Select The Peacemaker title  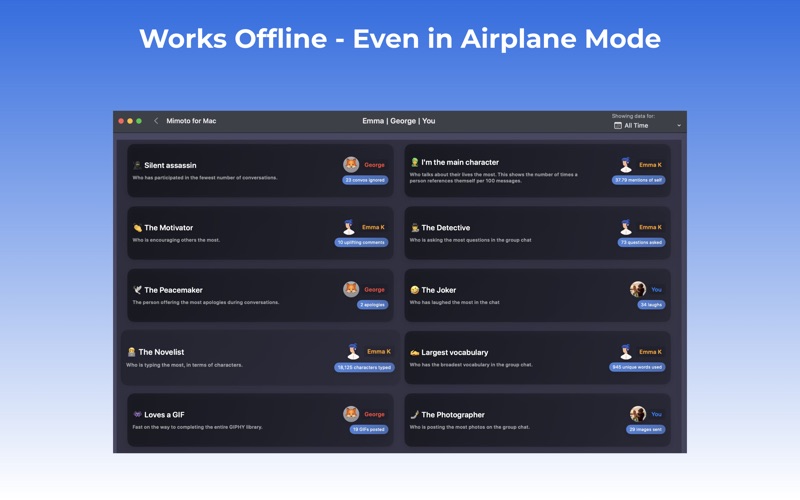click(x=173, y=290)
